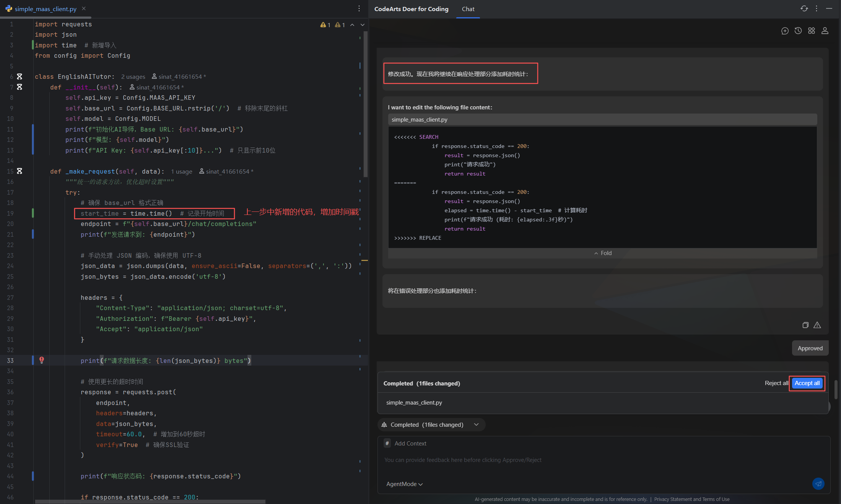Start a new chat conversation

[785, 31]
